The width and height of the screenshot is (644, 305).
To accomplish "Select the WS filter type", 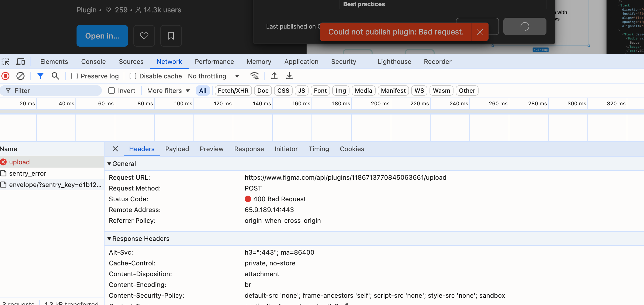I will (x=419, y=91).
